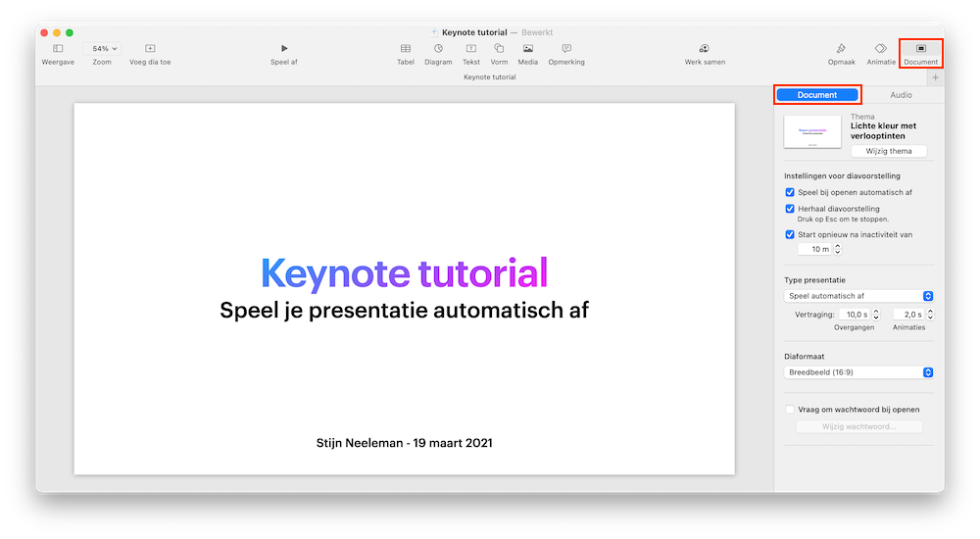Select the Document inspector tab

pos(817,95)
